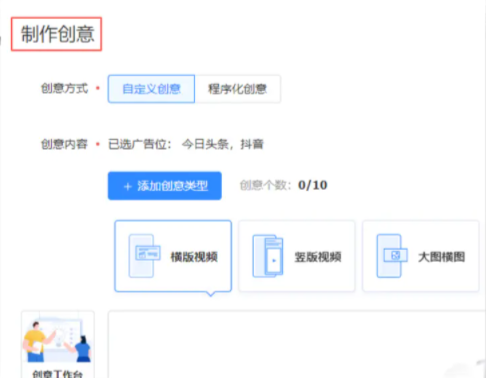Click the 竖版视频 vertical phone icon
Image resolution: width=486 pixels, height=378 pixels.
tap(268, 256)
